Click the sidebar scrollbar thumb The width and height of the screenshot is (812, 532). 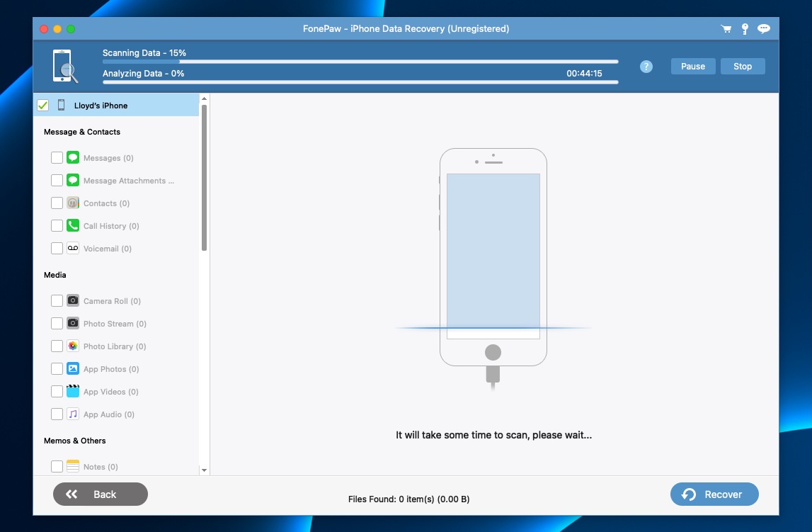tap(204, 178)
